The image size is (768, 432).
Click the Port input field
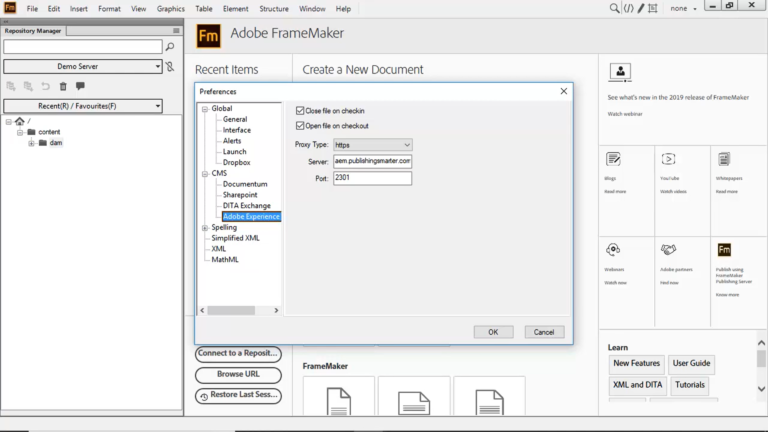(x=373, y=178)
